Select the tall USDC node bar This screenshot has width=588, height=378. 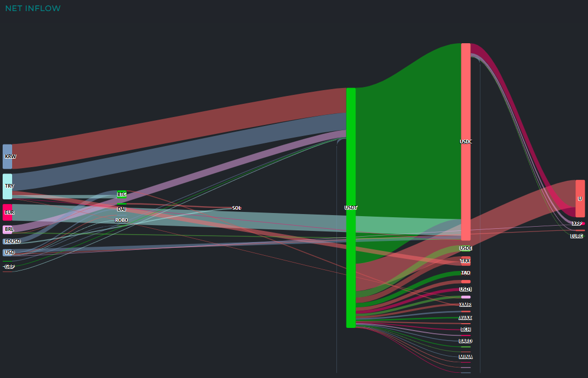tap(466, 142)
